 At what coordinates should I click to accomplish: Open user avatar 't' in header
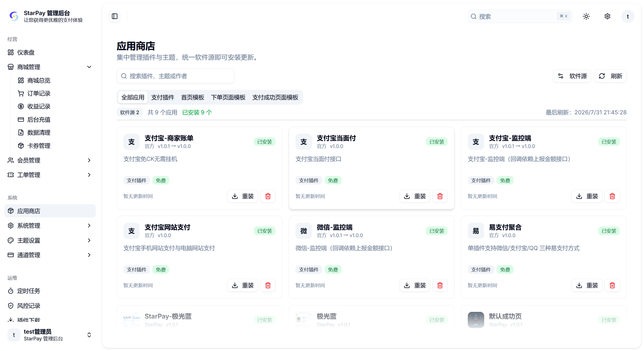coord(628,16)
